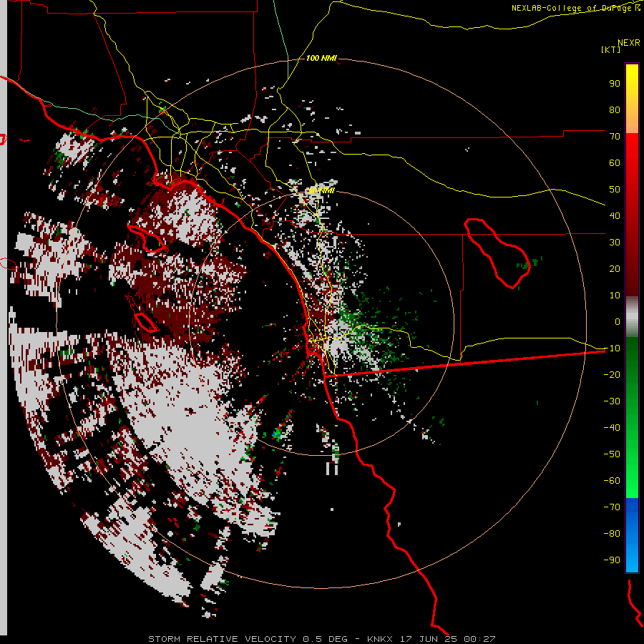
Task: Click the 30 value on velocity scale
Action: [x=615, y=243]
